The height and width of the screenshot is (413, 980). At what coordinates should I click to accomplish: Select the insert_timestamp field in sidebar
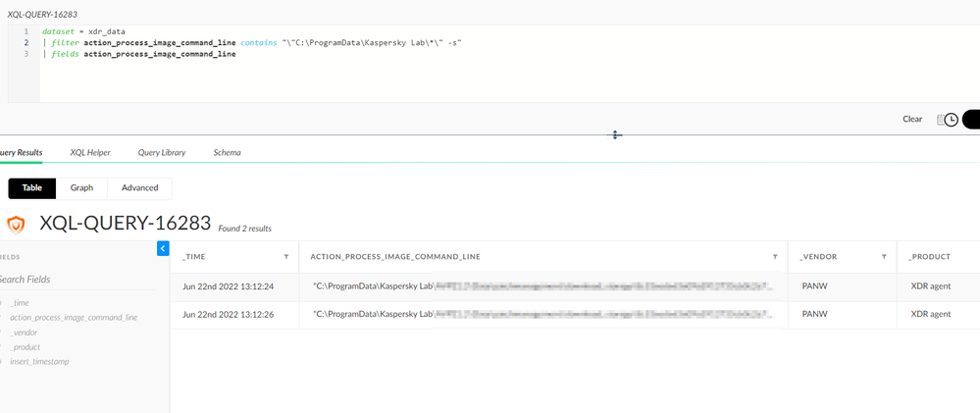(39, 362)
